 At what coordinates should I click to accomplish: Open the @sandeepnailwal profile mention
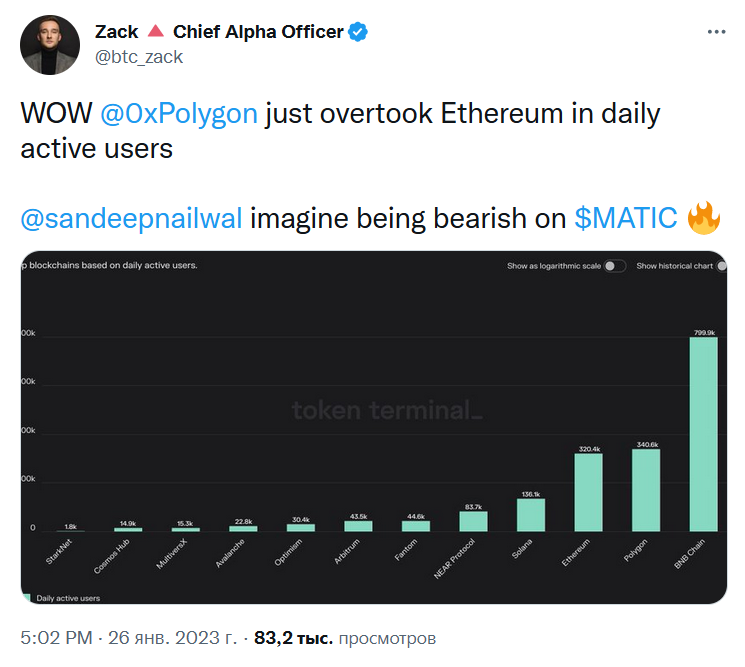(132, 217)
